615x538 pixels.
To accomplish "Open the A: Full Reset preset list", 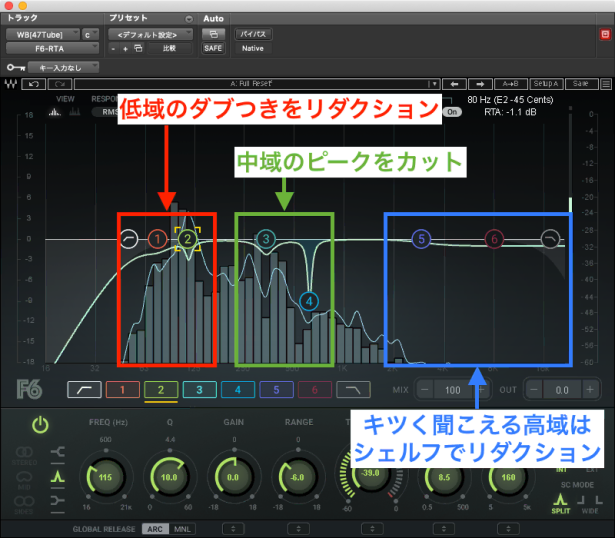I will [257, 84].
